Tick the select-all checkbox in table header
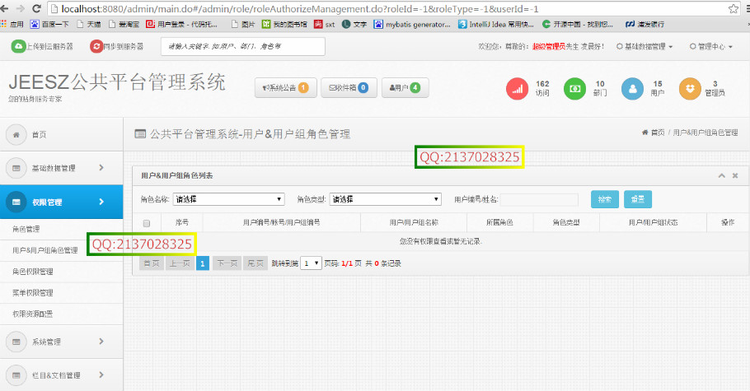The image size is (750, 391). coord(146,223)
